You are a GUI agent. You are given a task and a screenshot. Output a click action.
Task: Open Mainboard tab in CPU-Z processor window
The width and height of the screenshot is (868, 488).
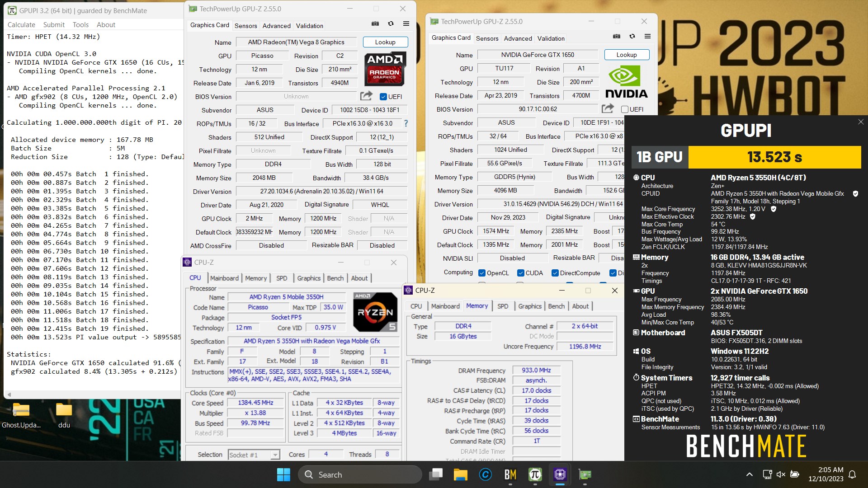224,278
